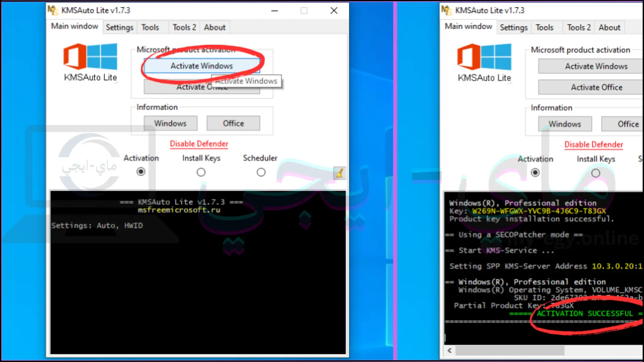Click Windows information button in left window
This screenshot has width=644, height=362.
[x=170, y=123]
